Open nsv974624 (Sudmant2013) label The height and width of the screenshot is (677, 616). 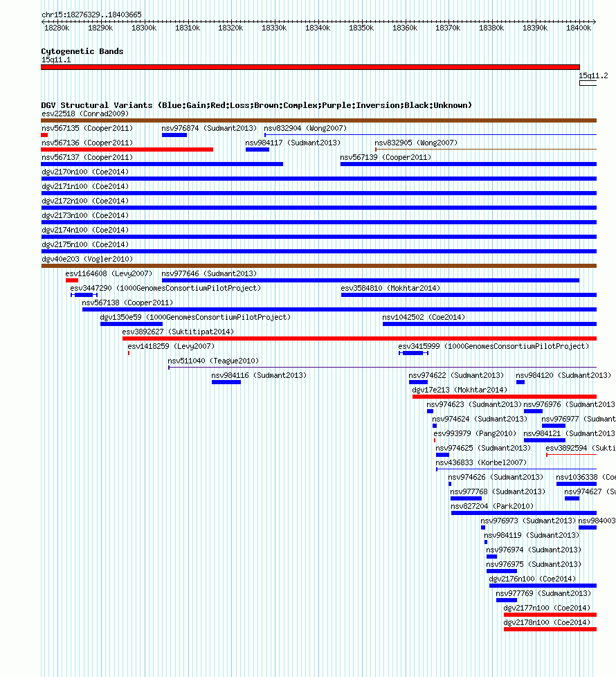[480, 419]
